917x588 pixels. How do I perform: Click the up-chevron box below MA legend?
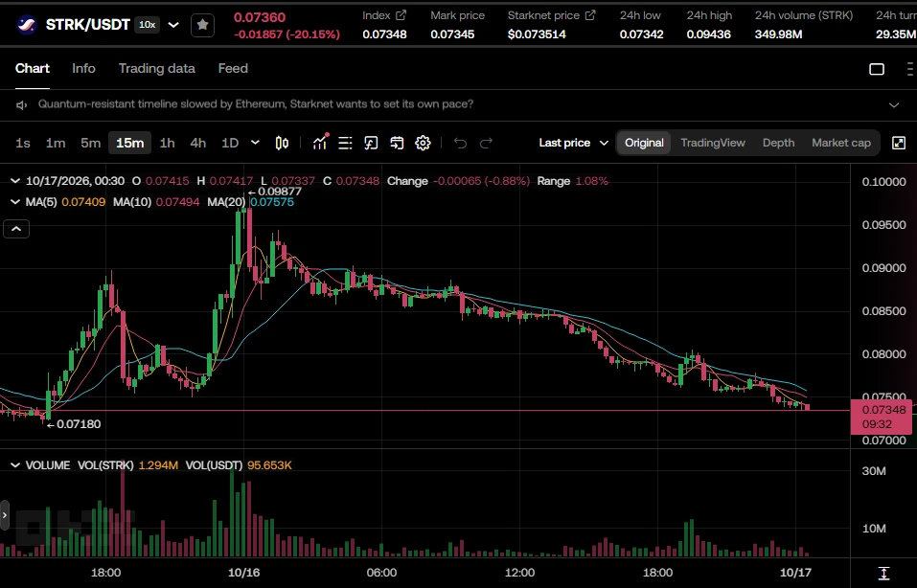click(16, 229)
